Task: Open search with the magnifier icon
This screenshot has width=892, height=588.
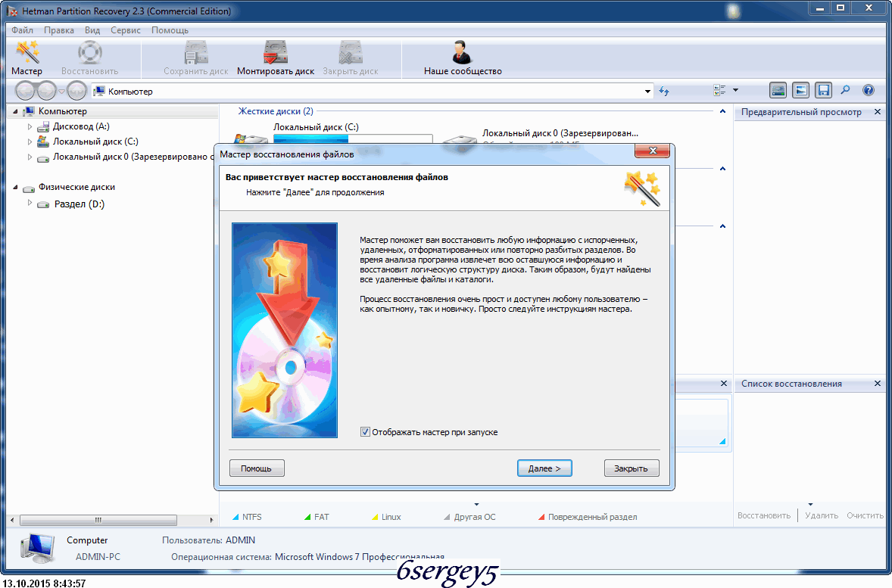Action: (846, 90)
